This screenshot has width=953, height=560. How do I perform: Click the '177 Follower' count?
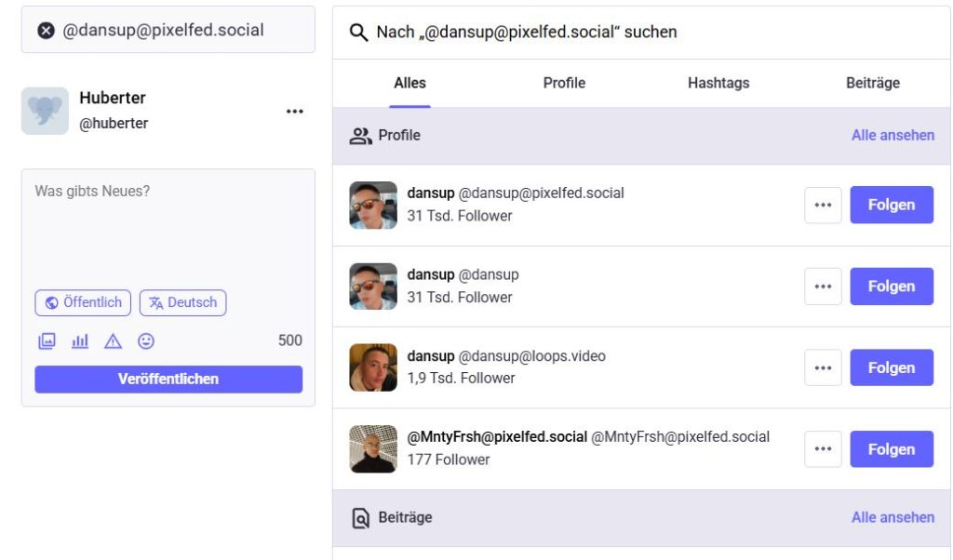449,460
